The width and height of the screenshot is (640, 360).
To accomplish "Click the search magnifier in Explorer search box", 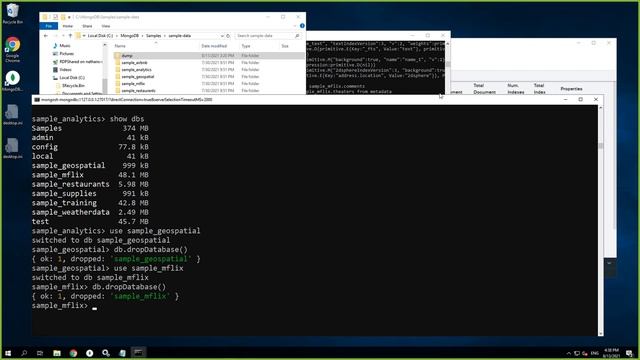I will click(297, 36).
